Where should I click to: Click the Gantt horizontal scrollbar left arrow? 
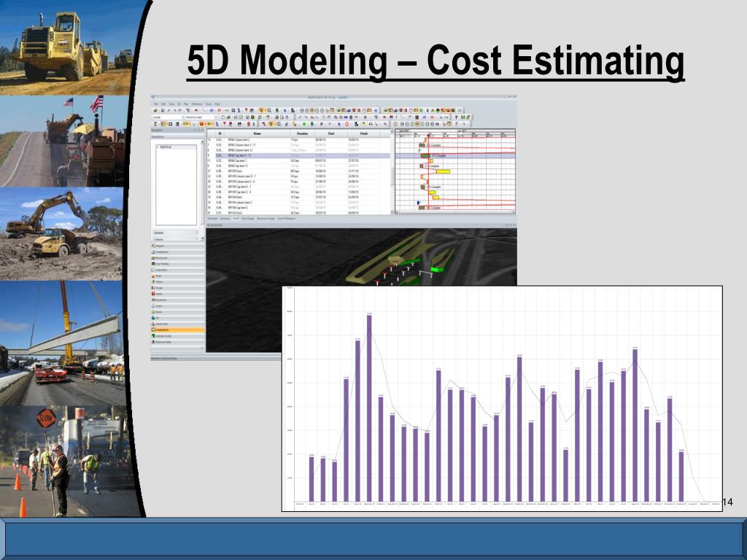tap(398, 212)
